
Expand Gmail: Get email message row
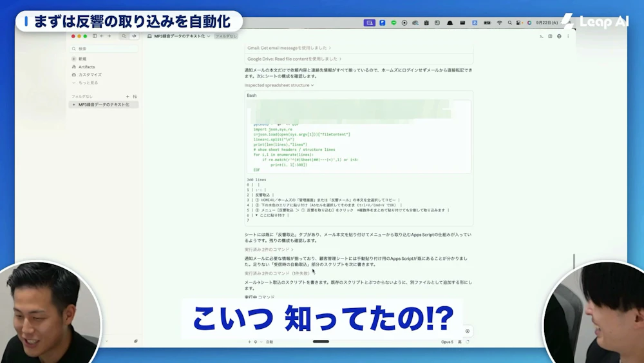tap(289, 48)
